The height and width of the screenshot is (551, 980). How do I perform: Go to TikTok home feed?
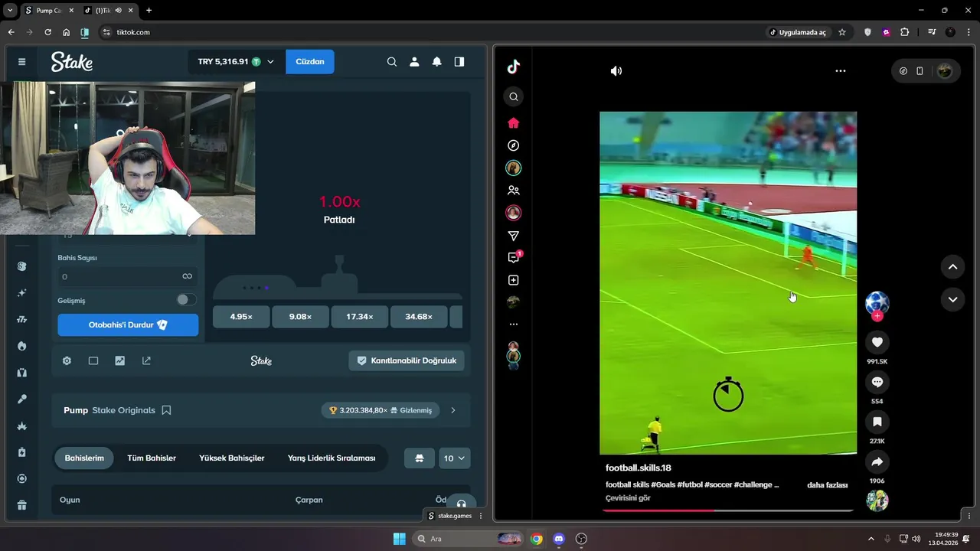click(514, 122)
